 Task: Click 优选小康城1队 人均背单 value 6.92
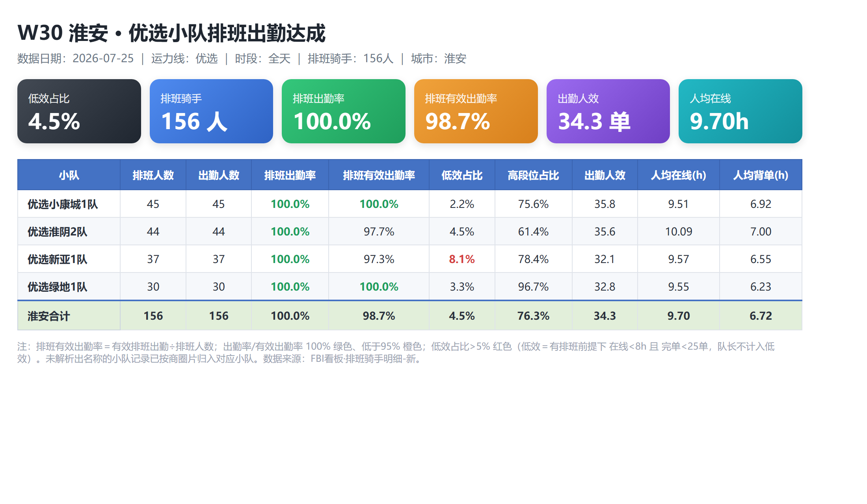(x=761, y=204)
